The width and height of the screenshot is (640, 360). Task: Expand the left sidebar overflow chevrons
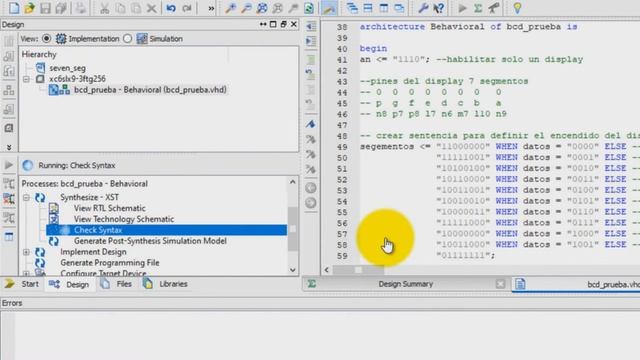coord(9,147)
